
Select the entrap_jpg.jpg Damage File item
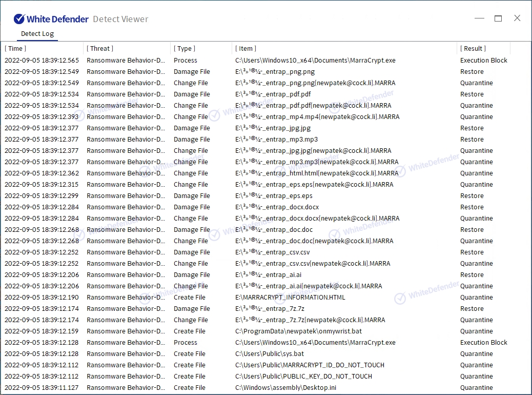[x=273, y=128]
